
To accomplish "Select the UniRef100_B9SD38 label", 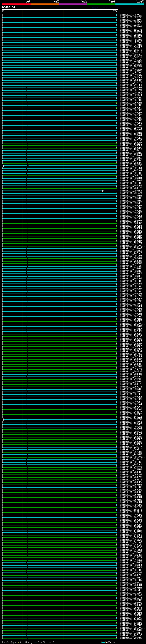I will [x=131, y=30].
